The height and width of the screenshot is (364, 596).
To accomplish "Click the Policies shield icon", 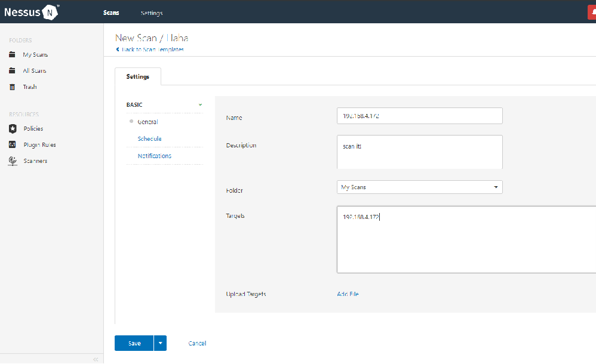I will 13,128.
